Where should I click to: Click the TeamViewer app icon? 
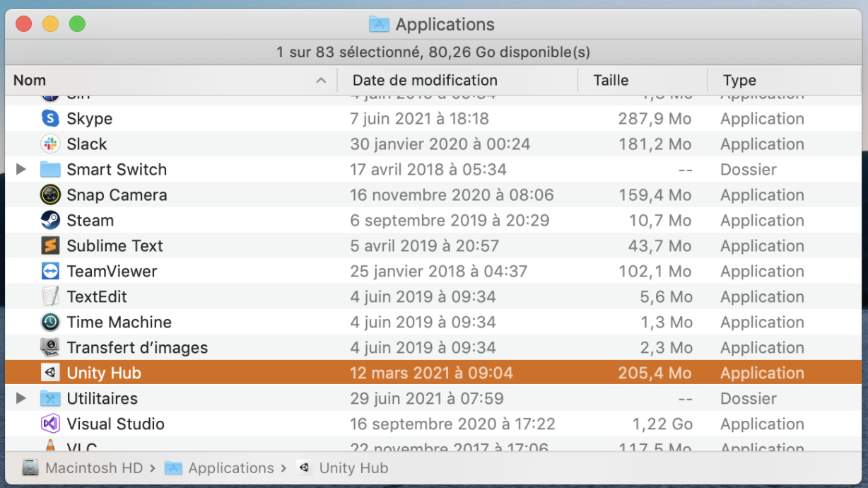[50, 272]
